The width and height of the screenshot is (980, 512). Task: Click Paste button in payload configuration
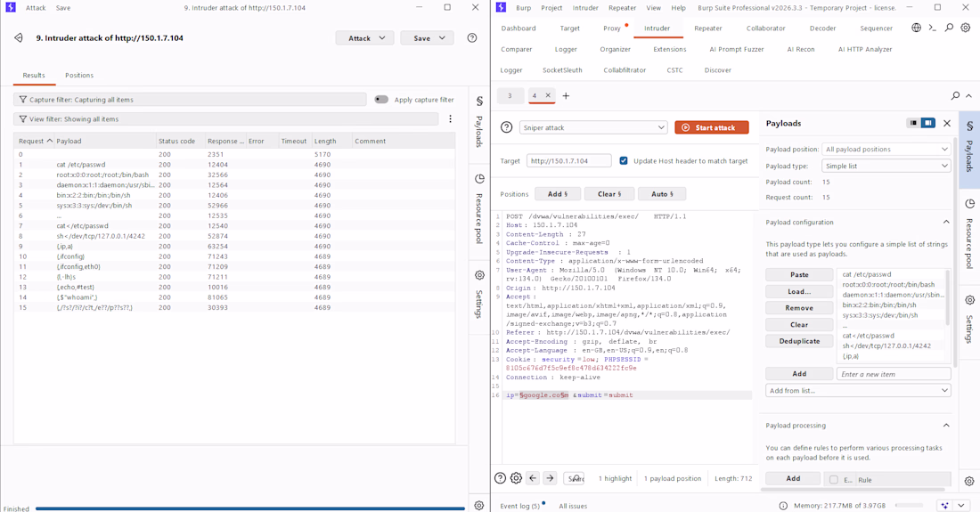(x=799, y=275)
